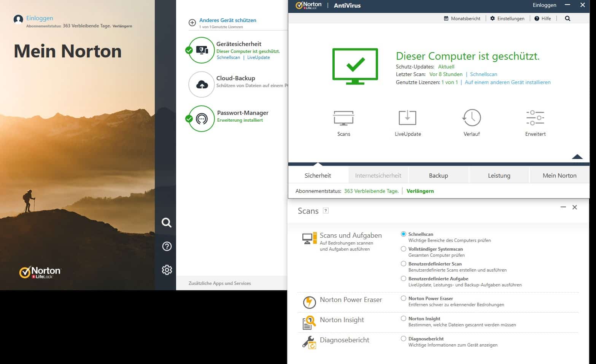
Task: Click the Scans und Aufgaben computer icon
Action: pyautogui.click(x=310, y=238)
